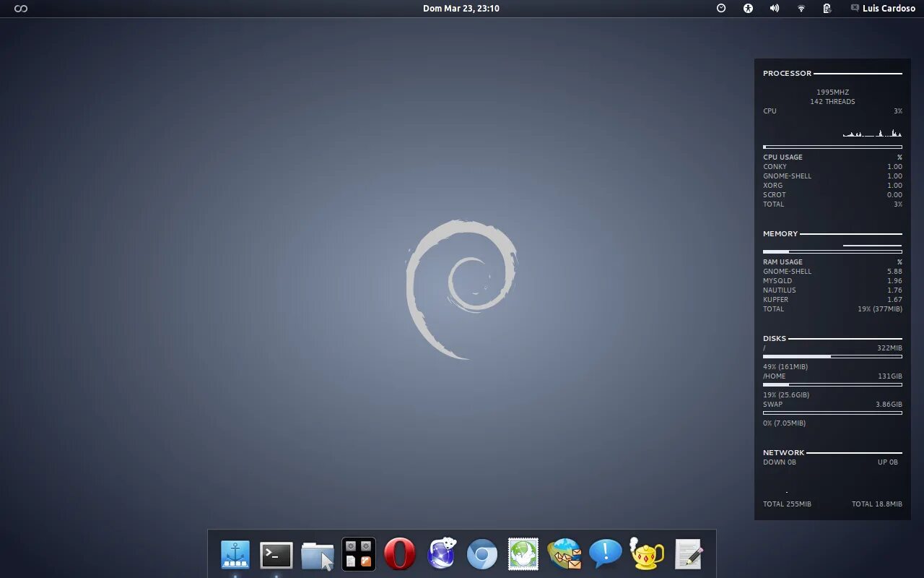The image size is (924, 578).
Task: Open the Wi-Fi network indicator
Action: [x=801, y=9]
